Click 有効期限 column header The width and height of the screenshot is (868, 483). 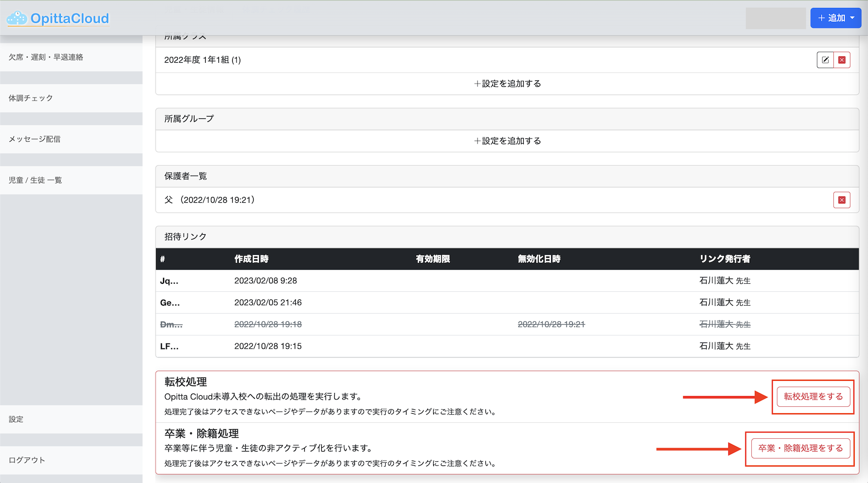click(433, 259)
